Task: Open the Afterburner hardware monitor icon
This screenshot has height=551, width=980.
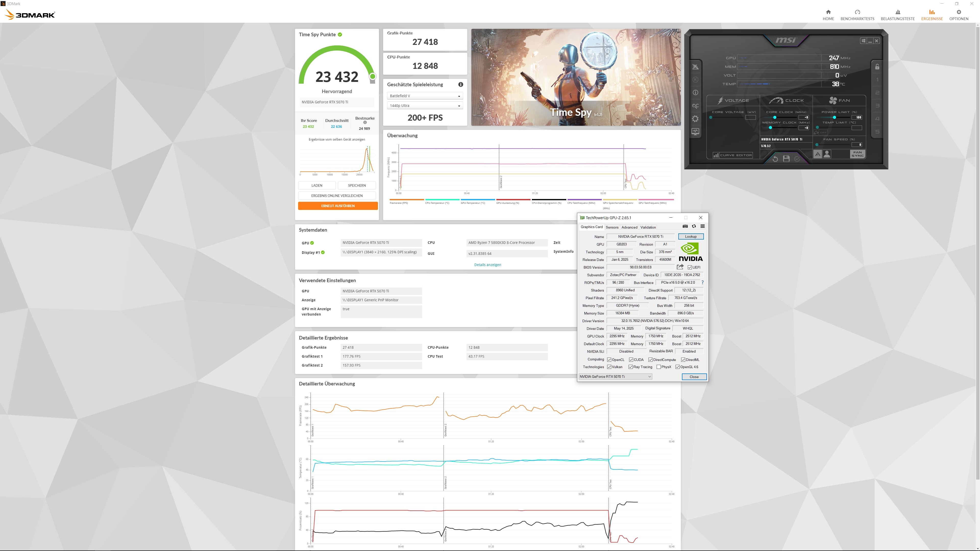Action: [695, 131]
